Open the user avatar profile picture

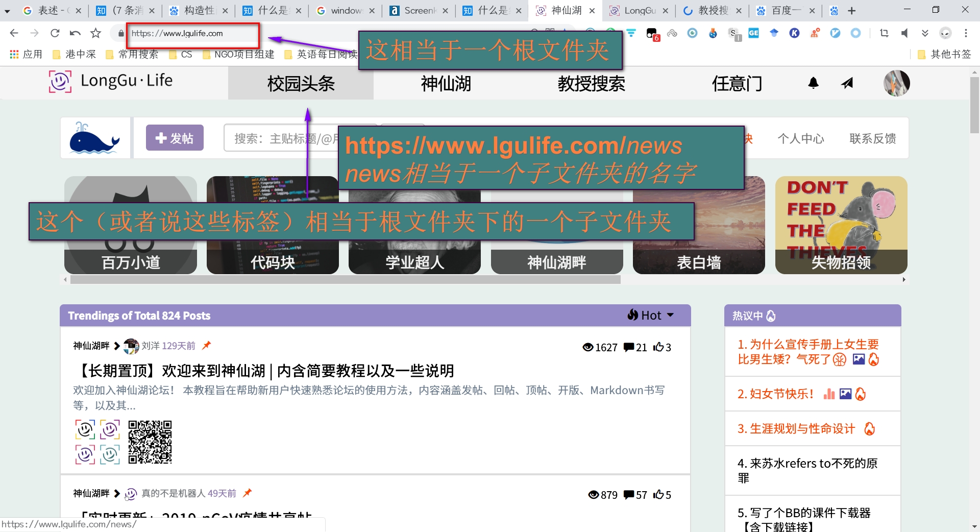pos(896,83)
